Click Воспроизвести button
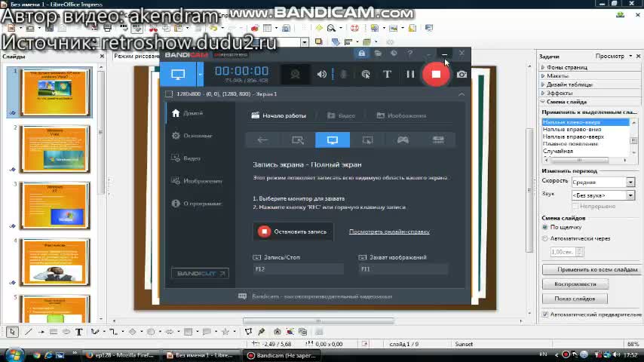 [x=575, y=284]
